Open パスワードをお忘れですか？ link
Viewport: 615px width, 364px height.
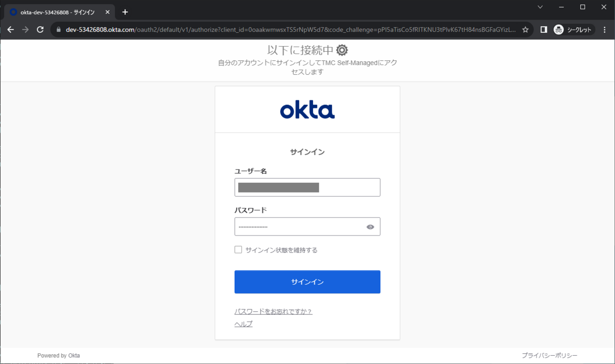tap(273, 311)
